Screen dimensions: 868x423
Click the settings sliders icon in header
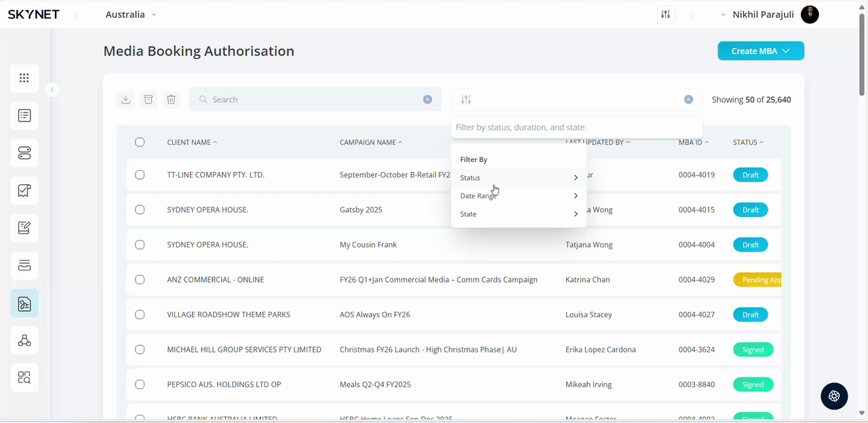[x=666, y=15]
